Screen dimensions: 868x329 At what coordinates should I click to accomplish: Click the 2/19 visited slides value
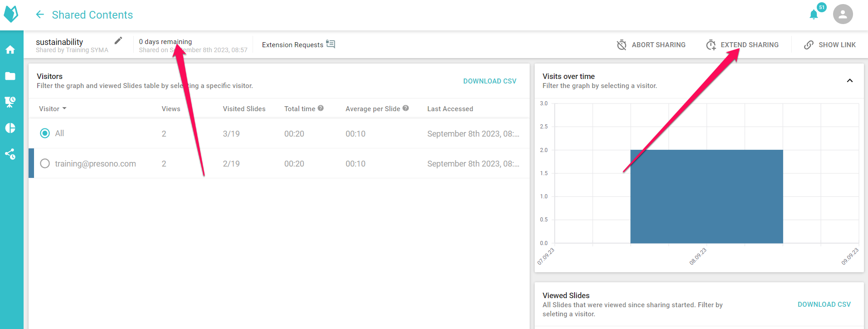(x=231, y=164)
